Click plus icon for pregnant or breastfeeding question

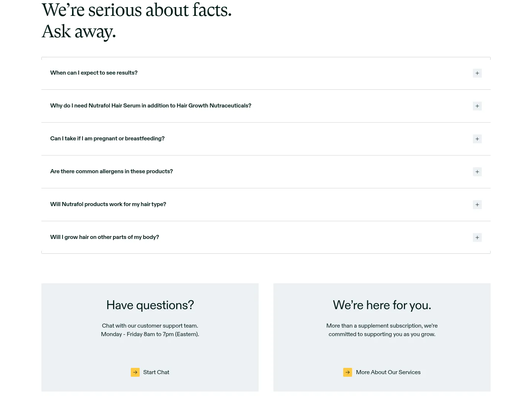coord(477,139)
